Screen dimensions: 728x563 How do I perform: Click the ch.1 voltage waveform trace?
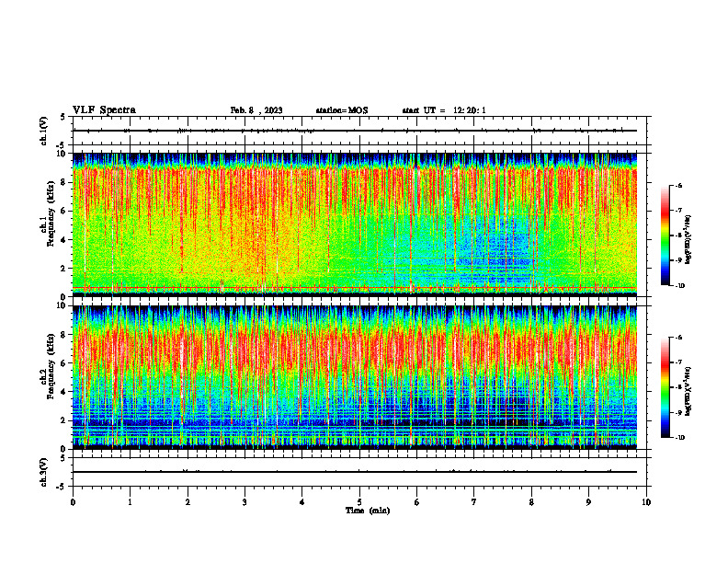click(x=355, y=131)
